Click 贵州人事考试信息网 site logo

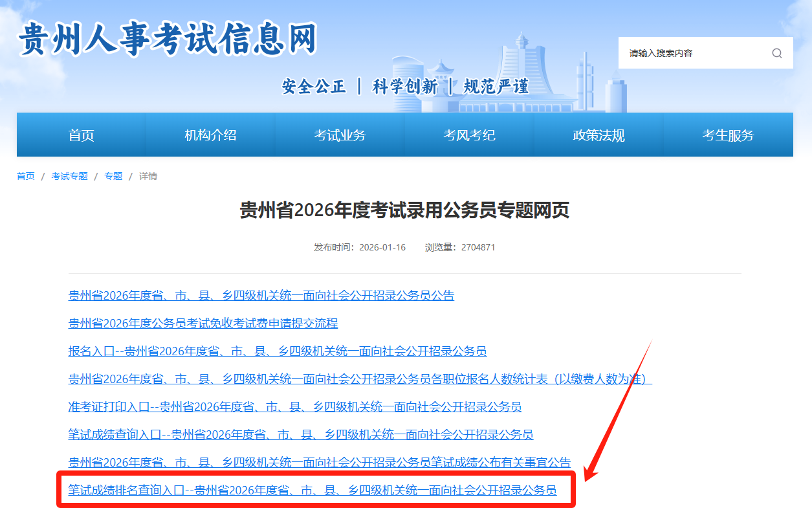(168, 39)
